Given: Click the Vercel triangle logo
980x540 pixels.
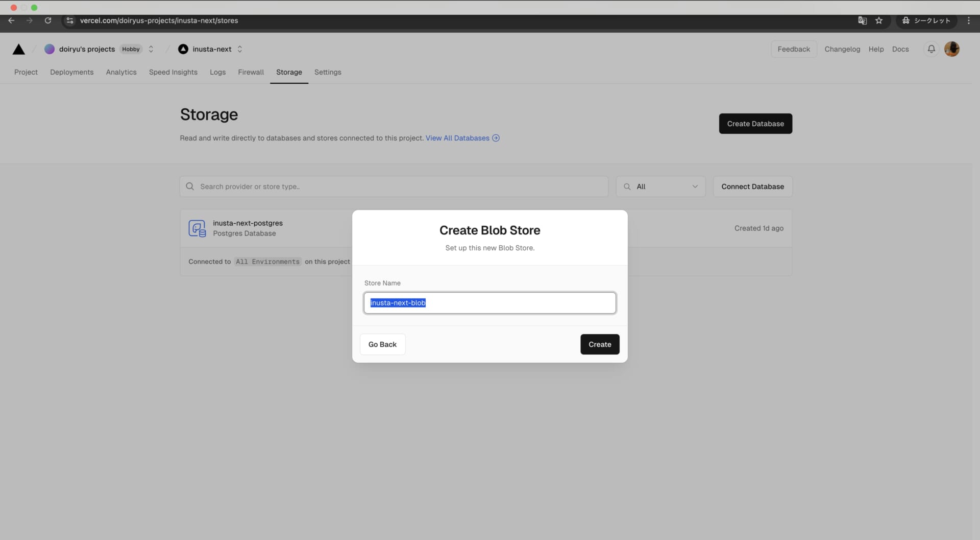Looking at the screenshot, I should [x=19, y=49].
